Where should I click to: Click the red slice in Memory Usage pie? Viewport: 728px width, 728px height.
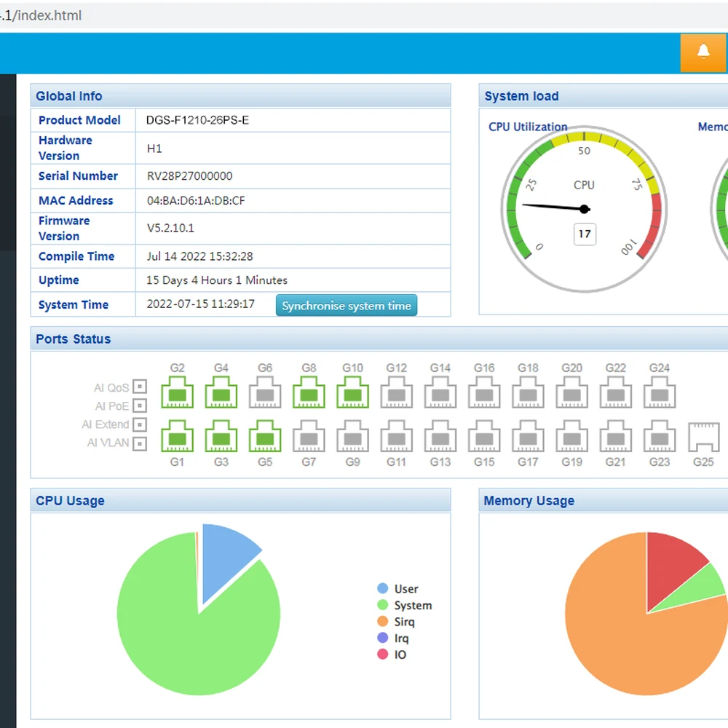coord(671,564)
